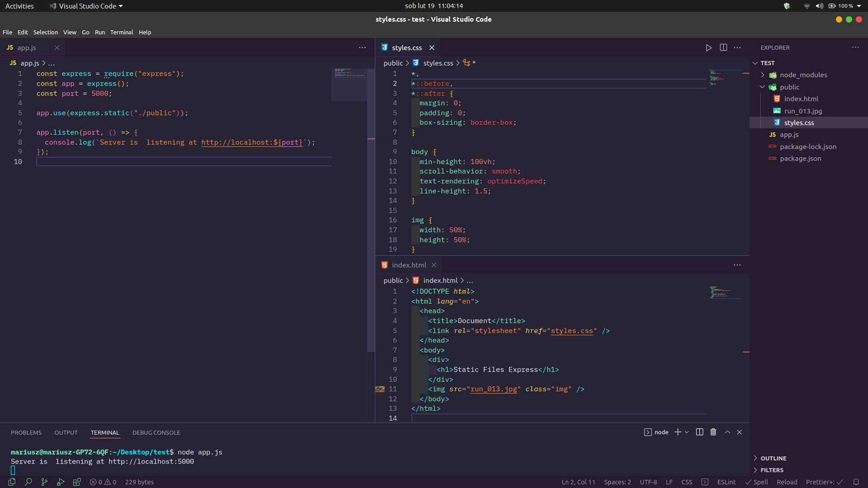The height and width of the screenshot is (488, 868).
Task: Close the terminal panel
Action: pos(740,432)
